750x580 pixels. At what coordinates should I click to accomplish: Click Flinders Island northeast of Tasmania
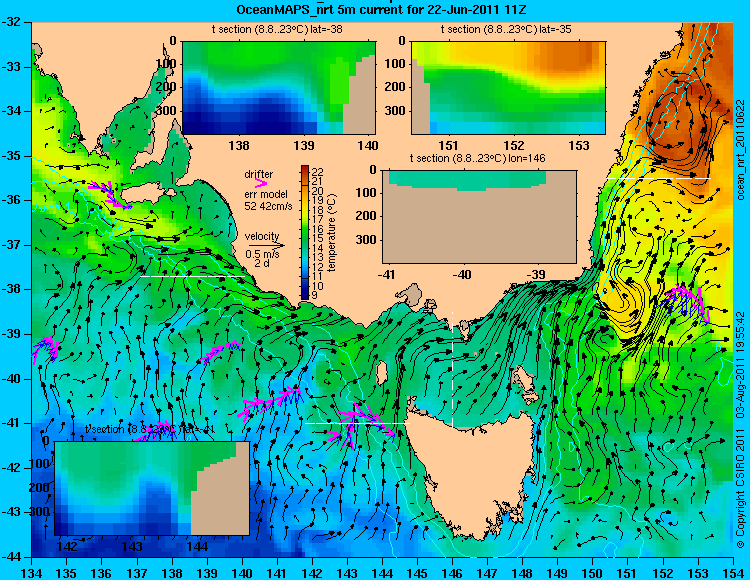coord(523,380)
